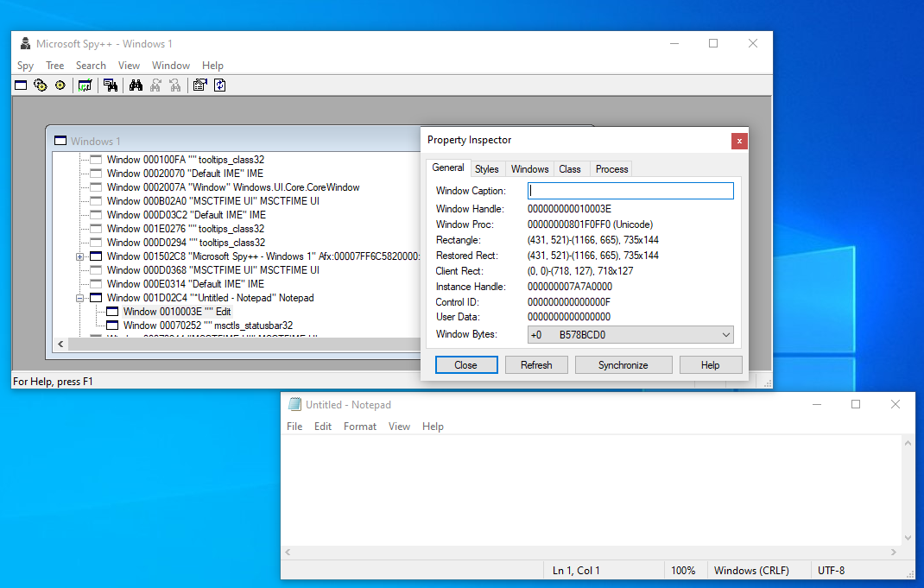Image resolution: width=924 pixels, height=588 pixels.
Task: Click the greyed-out Find Previous toolbar icon
Action: coord(175,85)
